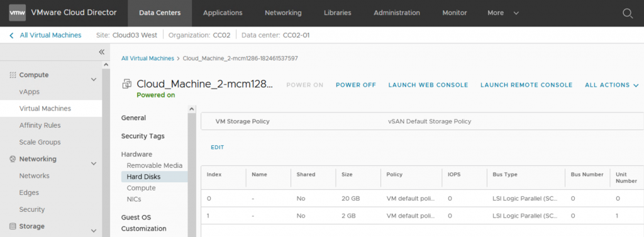The image size is (644, 237).
Task: Click All Virtual Machines breadcrumb link
Action: (x=147, y=58)
